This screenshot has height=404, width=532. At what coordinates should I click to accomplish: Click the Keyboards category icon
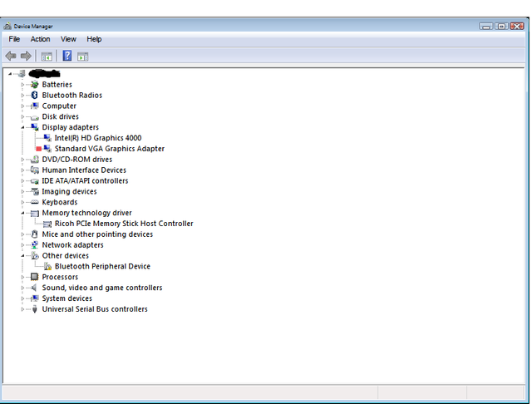[x=35, y=202]
